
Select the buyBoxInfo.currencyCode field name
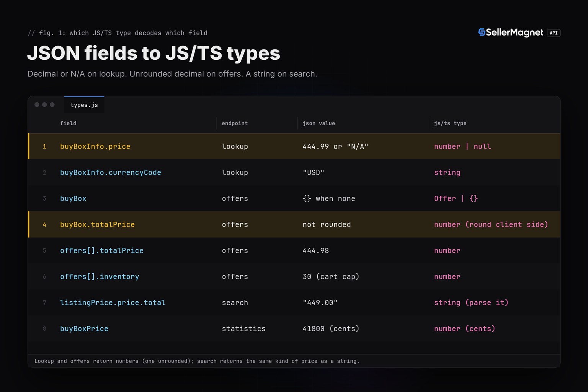[111, 173]
